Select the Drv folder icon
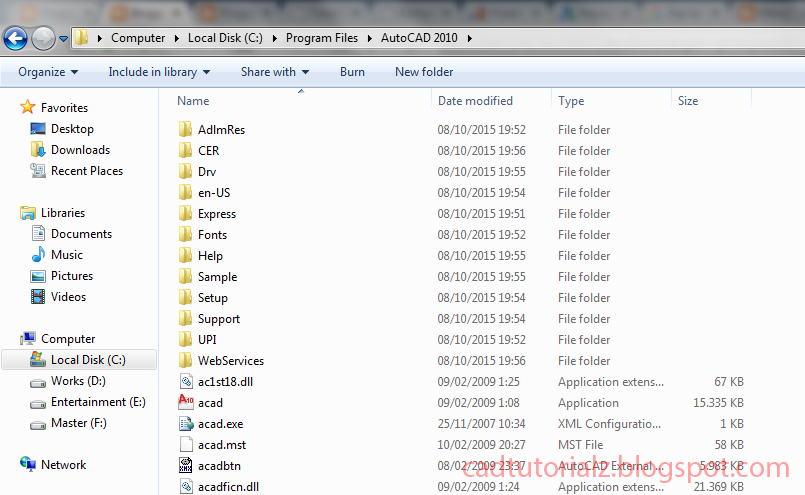 [x=185, y=171]
